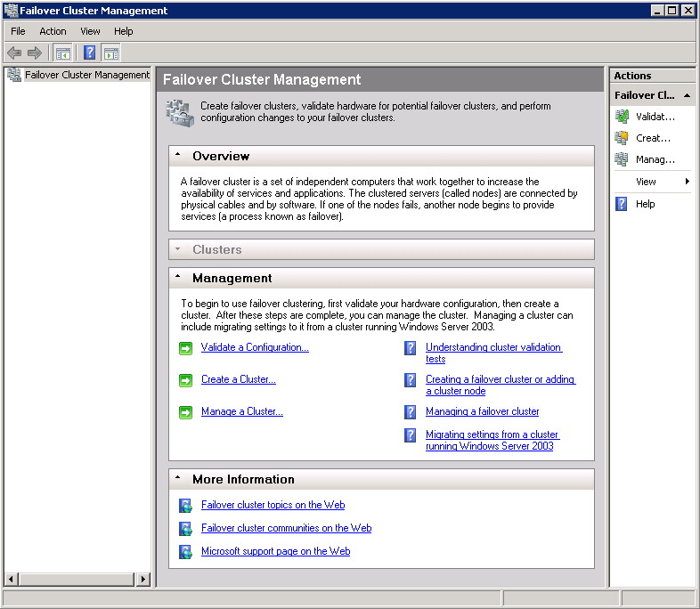Click Creat... action in Actions pane
700x609 pixels.
point(653,138)
